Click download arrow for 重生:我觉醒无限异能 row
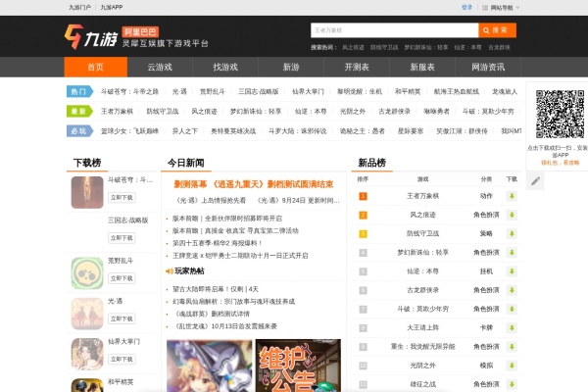The height and width of the screenshot is (392, 588). pos(512,347)
